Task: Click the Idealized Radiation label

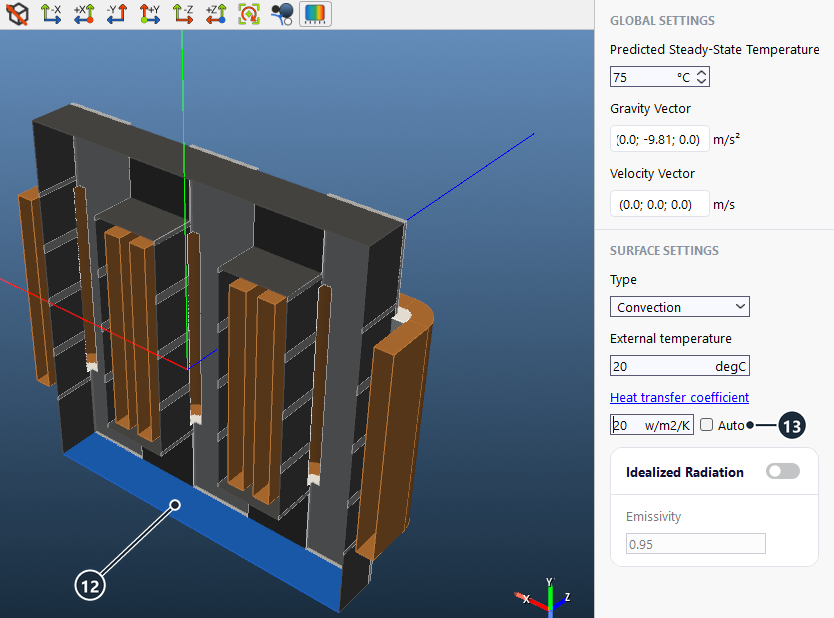Action: click(x=685, y=472)
